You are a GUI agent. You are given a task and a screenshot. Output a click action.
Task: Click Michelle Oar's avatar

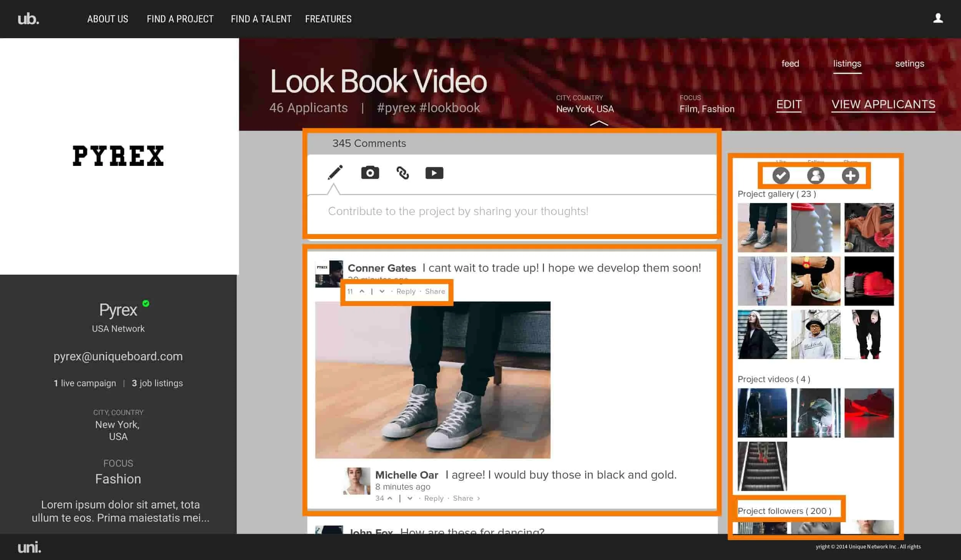point(356,480)
